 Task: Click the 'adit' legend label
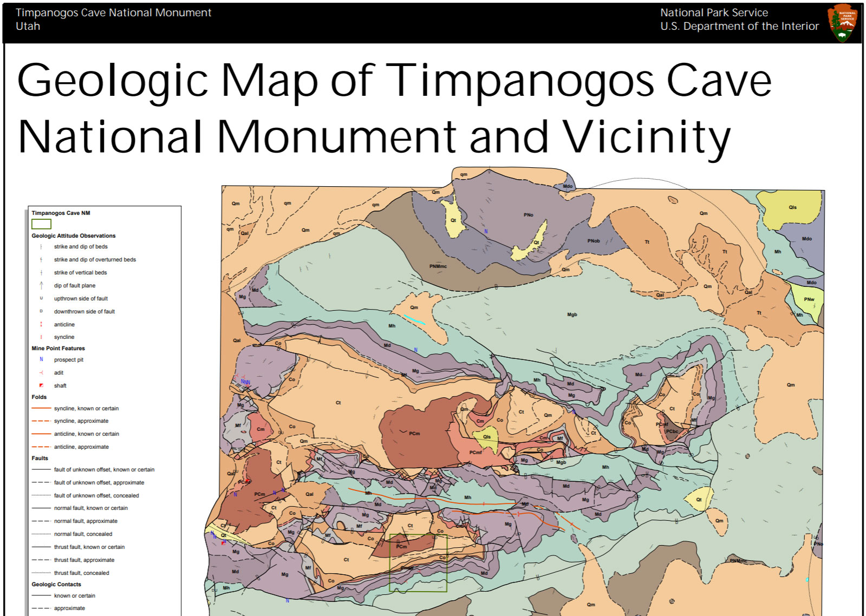(58, 372)
